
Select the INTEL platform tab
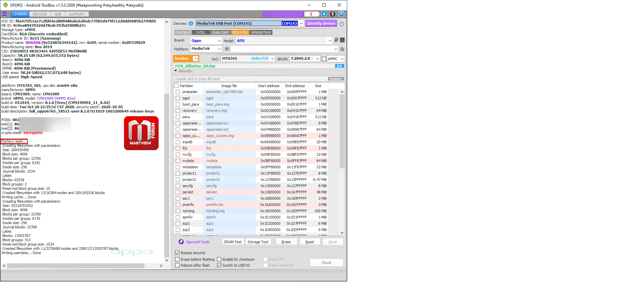[200, 33]
